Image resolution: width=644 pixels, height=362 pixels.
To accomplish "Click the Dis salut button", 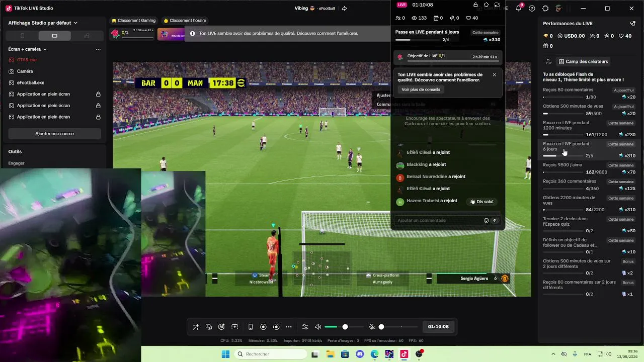I will coord(481,202).
